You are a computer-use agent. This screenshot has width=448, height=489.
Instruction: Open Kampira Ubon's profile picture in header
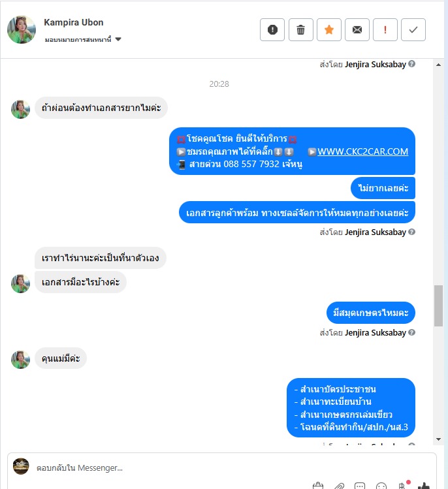coord(21,29)
